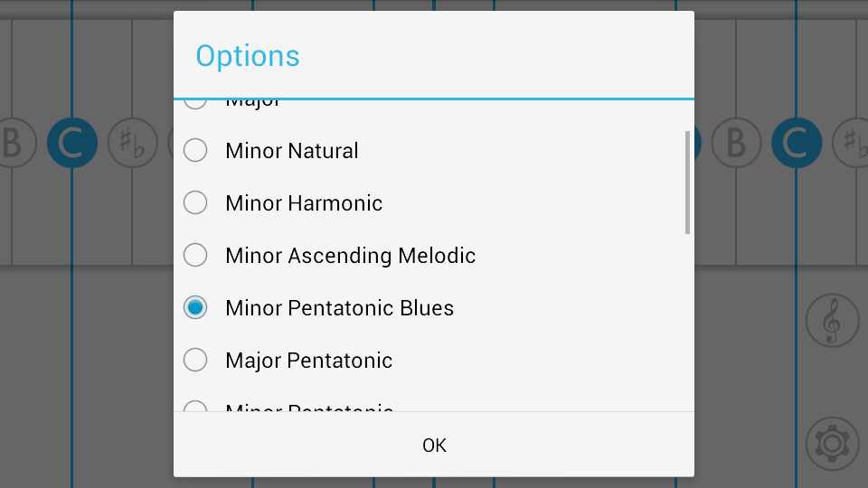Choose the Minor Harmonic option

tap(304, 203)
